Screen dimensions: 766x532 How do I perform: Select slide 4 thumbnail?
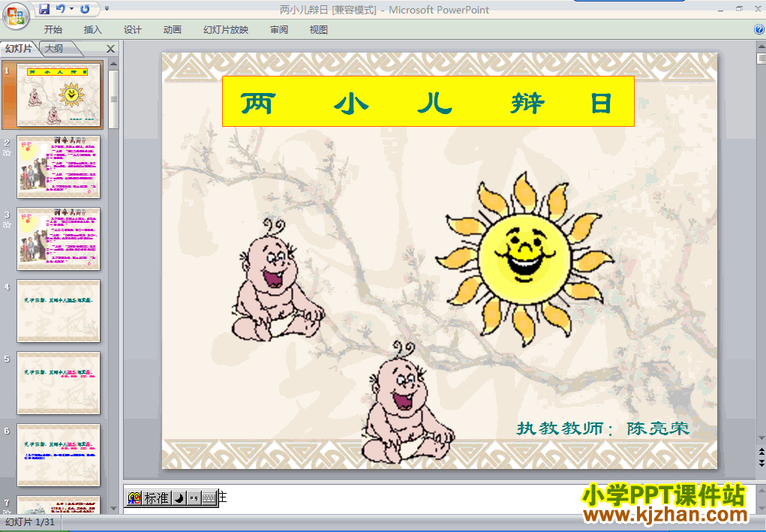[59, 311]
